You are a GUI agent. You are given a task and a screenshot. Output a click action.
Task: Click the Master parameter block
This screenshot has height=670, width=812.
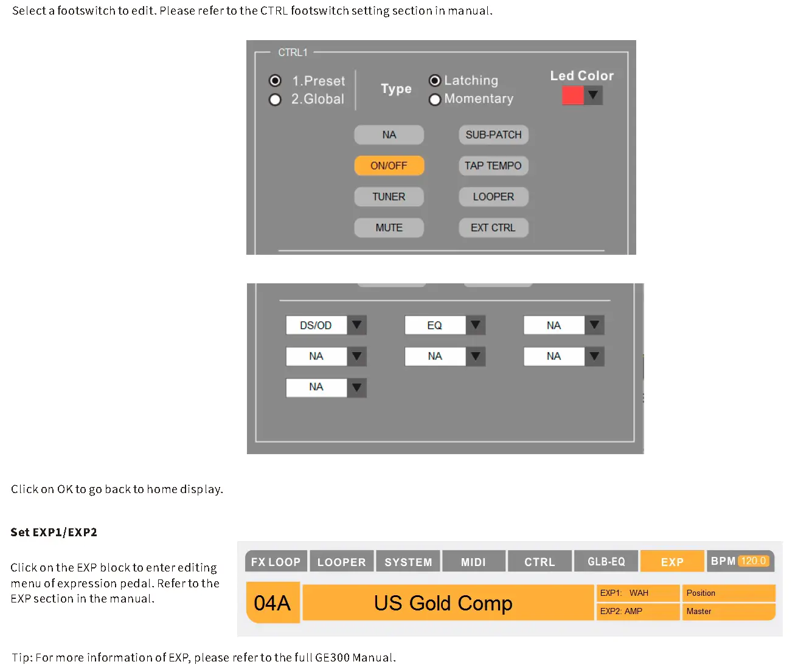[x=729, y=611]
